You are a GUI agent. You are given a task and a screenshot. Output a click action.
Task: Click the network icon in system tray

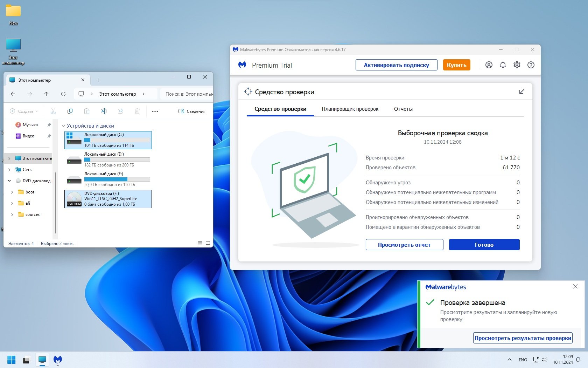(x=536, y=360)
